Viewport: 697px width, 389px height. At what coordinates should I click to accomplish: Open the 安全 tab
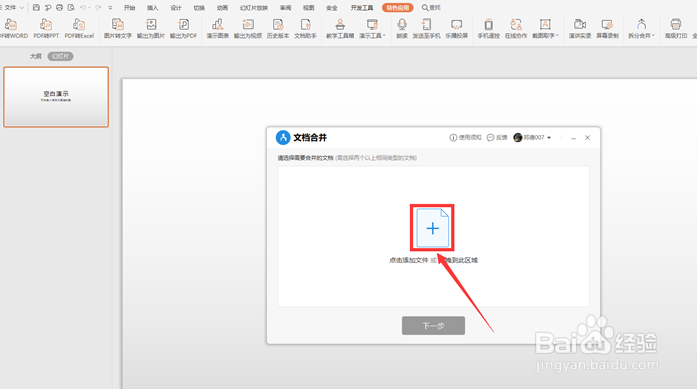tap(332, 8)
